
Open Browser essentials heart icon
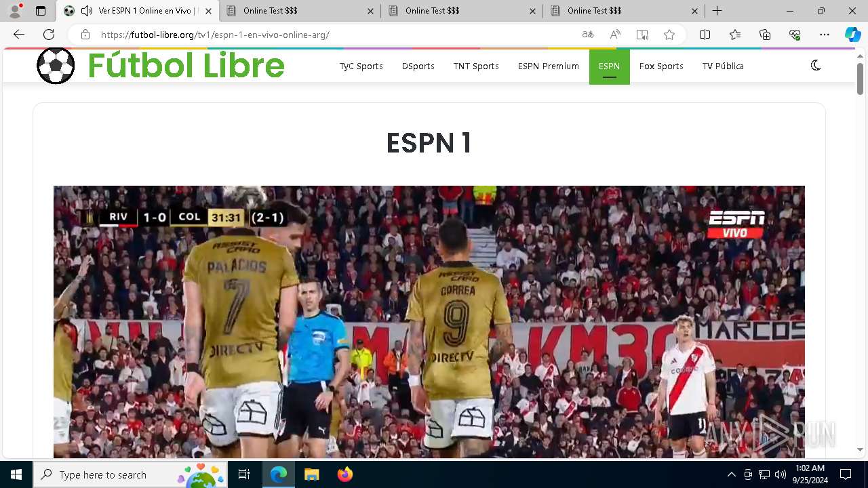coord(795,35)
